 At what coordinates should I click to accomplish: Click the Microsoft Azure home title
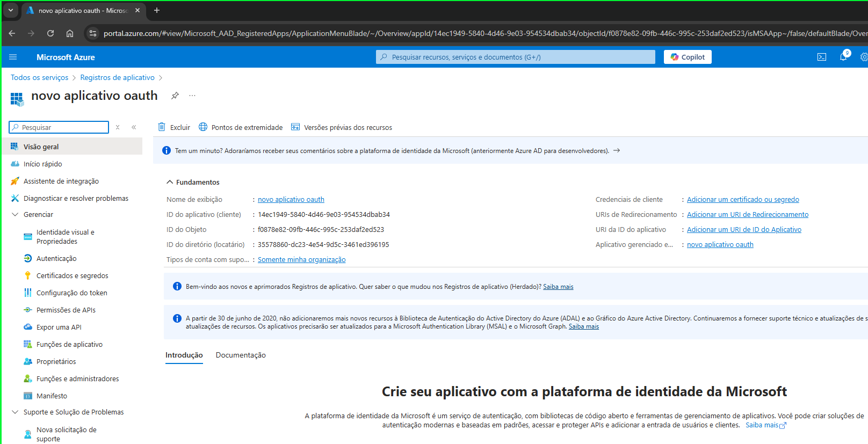pos(66,57)
